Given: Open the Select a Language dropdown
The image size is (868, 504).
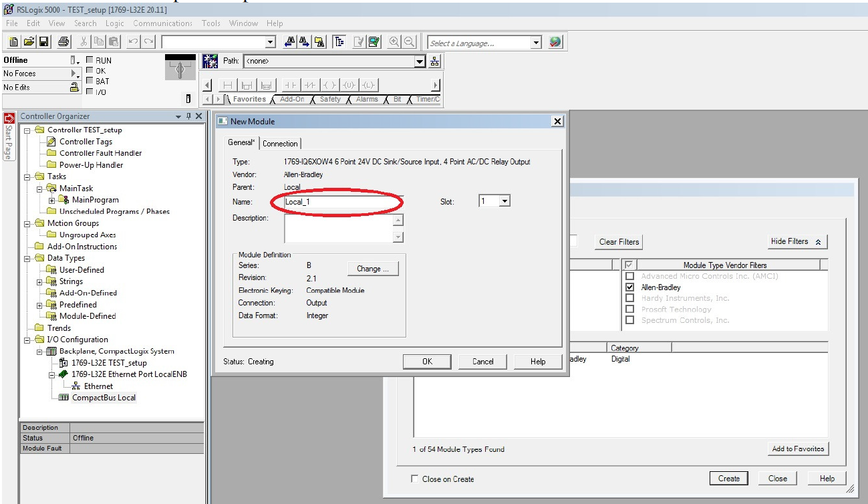Looking at the screenshot, I should click(x=536, y=43).
